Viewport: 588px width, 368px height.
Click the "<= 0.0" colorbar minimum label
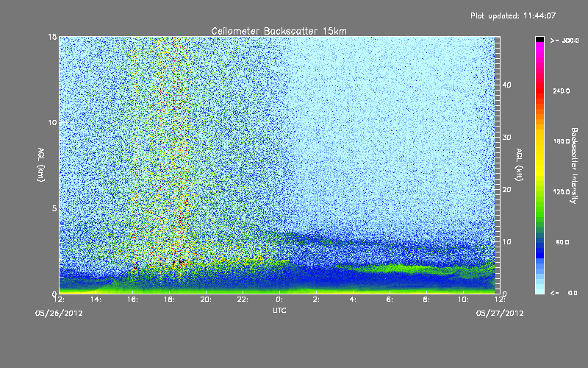tap(564, 293)
